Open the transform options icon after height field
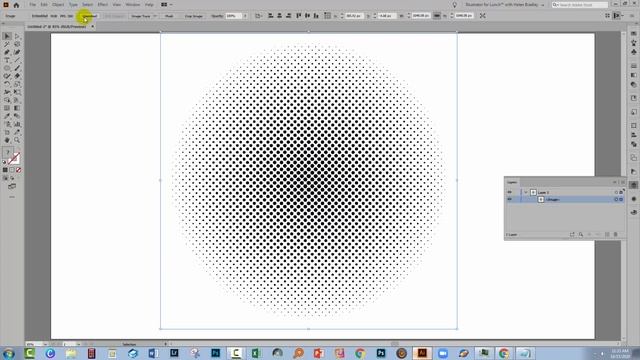Screen dimensions: 640x360 click(482, 16)
